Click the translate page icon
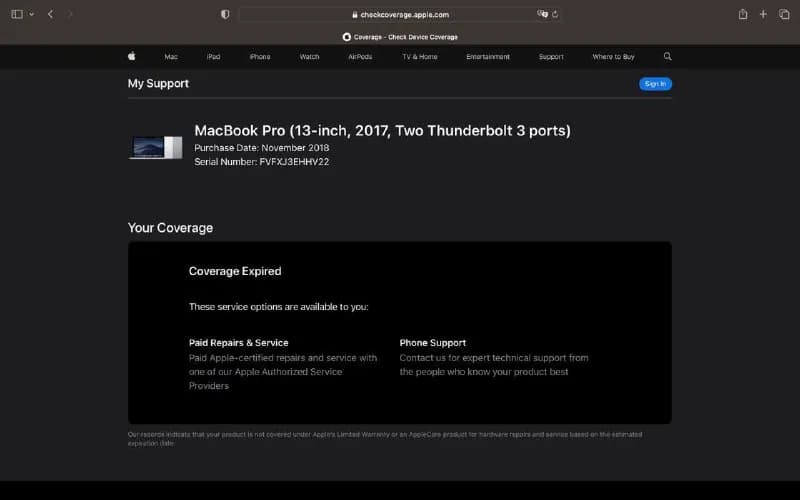Image resolution: width=800 pixels, height=500 pixels. [542, 14]
